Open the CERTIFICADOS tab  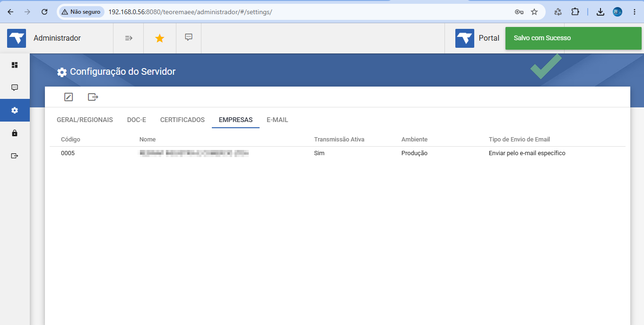[183, 120]
